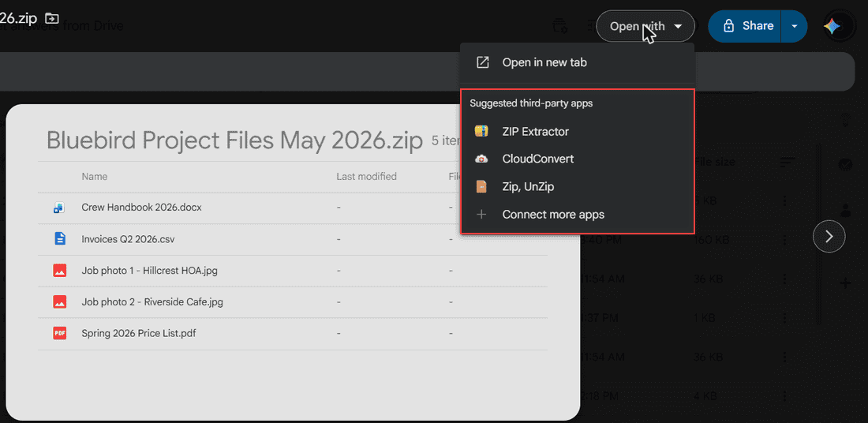868x423 pixels.
Task: Click the move-to-folder icon beside the zip filename
Action: tap(52, 17)
